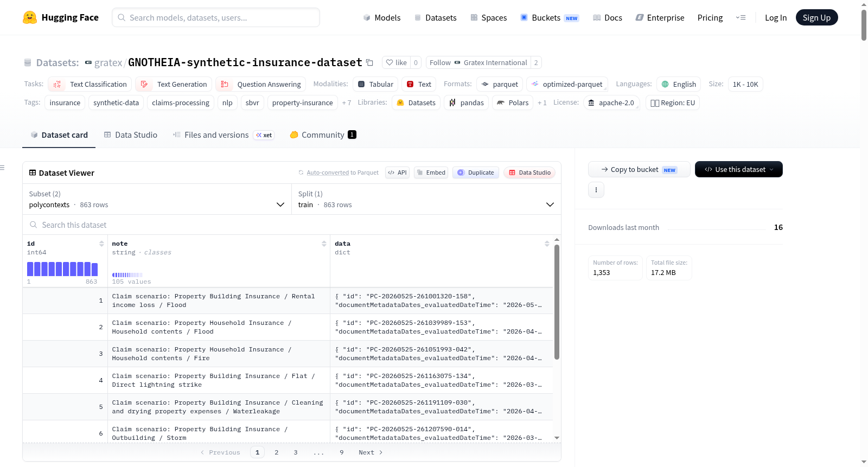Viewport: 868px width, 467px height.
Task: Copy dataset name with the copy icon
Action: point(369,62)
